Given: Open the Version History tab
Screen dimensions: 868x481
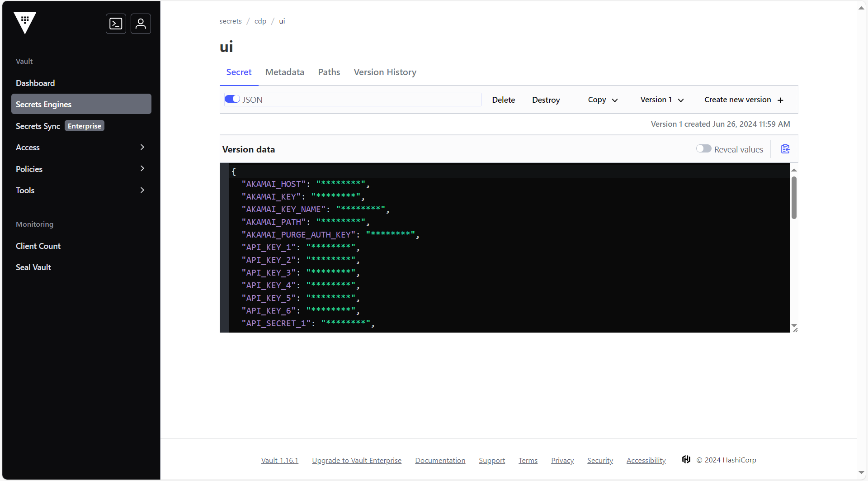Looking at the screenshot, I should (385, 72).
